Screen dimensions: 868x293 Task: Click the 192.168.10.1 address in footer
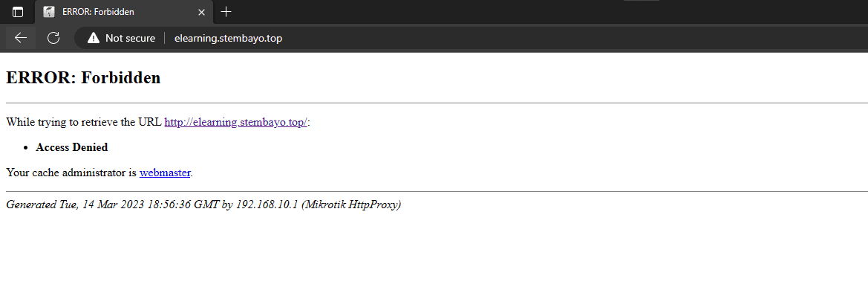267,205
